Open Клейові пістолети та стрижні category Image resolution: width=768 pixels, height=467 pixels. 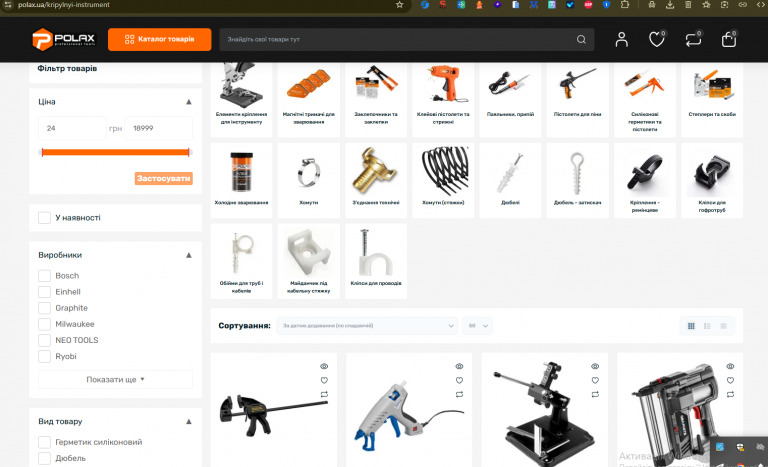coord(443,99)
